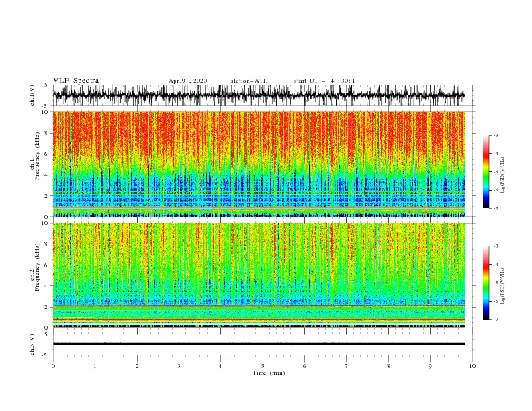Screen dimensions: 532x411
Task: Click the "6" tick on the time axis
Action: click(x=304, y=366)
